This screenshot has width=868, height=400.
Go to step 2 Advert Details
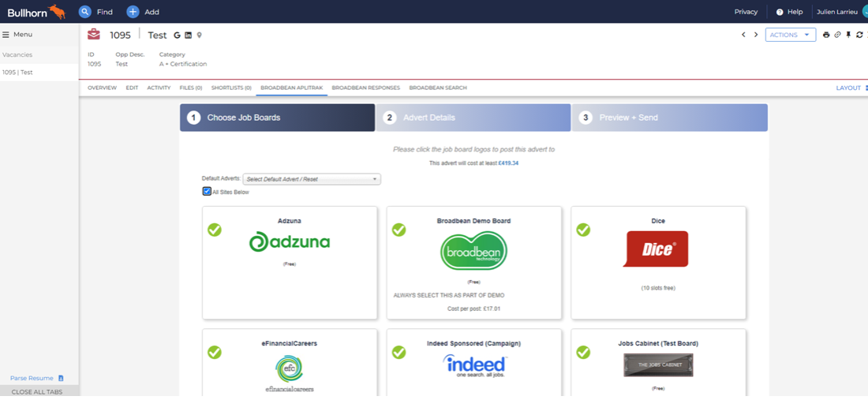473,118
